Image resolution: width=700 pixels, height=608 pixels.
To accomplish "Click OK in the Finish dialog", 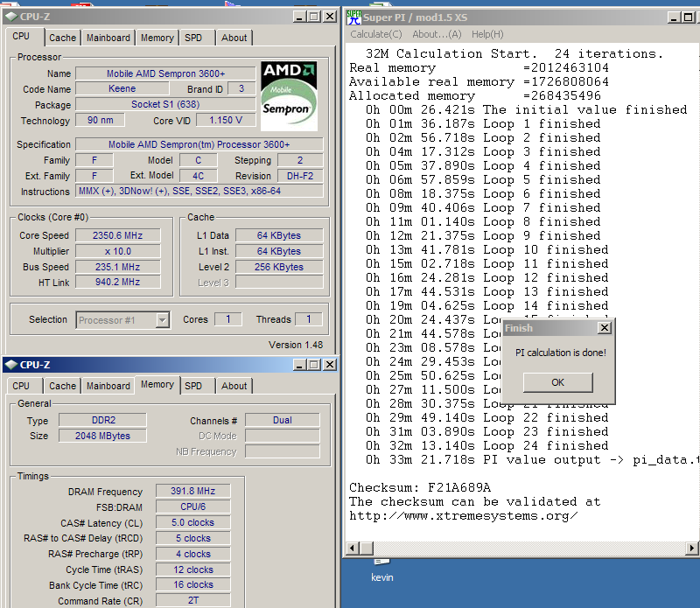I will click(558, 382).
